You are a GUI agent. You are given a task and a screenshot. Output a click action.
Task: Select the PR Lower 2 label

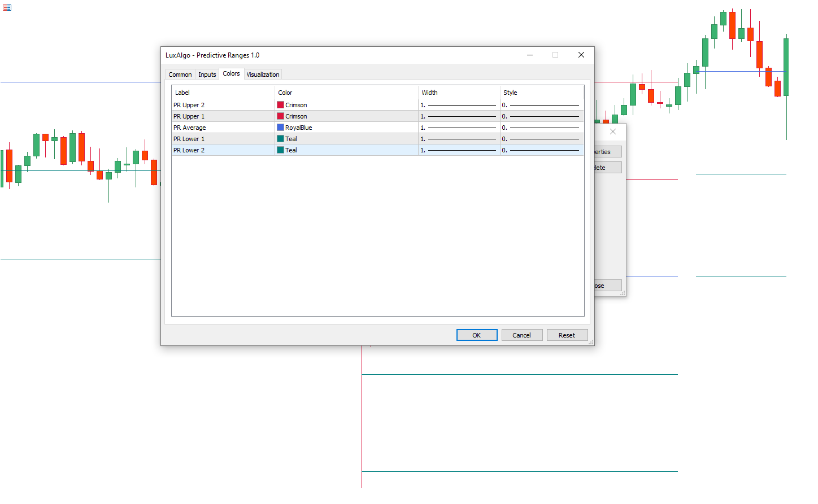click(189, 150)
